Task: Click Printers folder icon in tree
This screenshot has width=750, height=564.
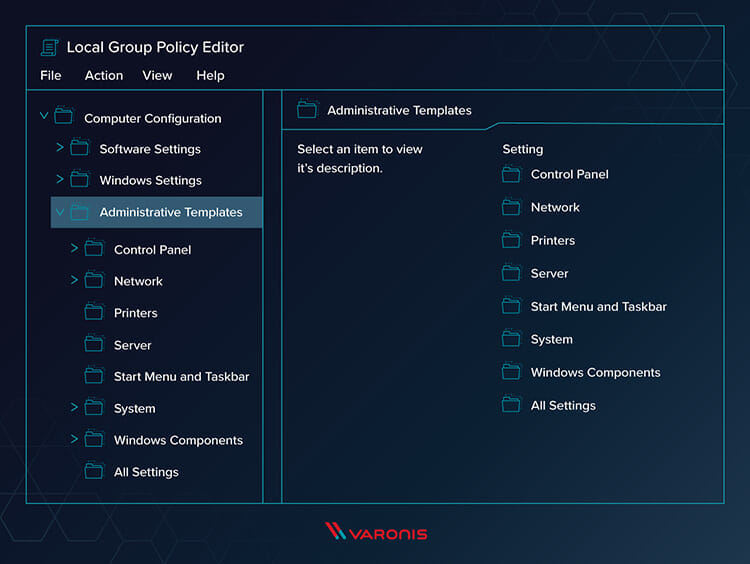Action: click(x=94, y=311)
